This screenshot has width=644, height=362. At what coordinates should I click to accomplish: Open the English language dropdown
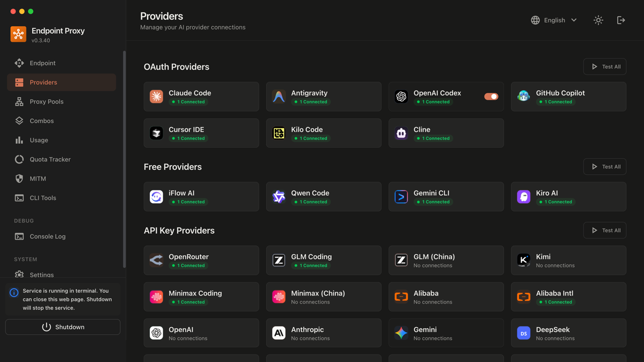click(x=554, y=20)
